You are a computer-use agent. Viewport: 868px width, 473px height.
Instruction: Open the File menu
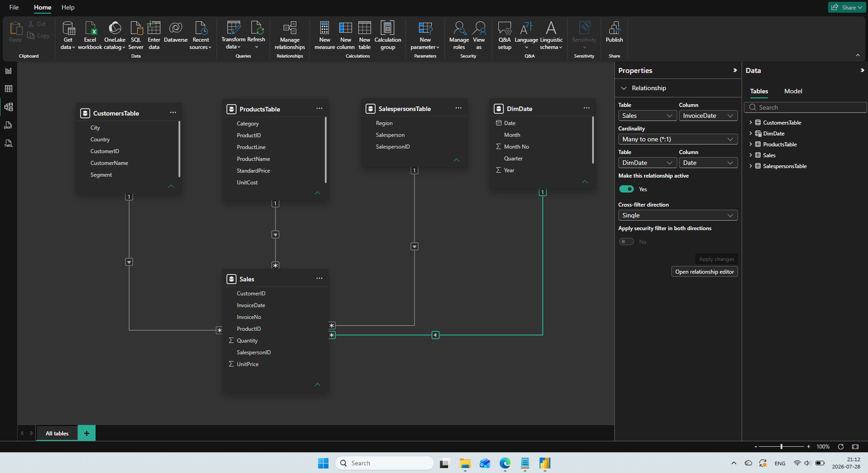[x=14, y=8]
